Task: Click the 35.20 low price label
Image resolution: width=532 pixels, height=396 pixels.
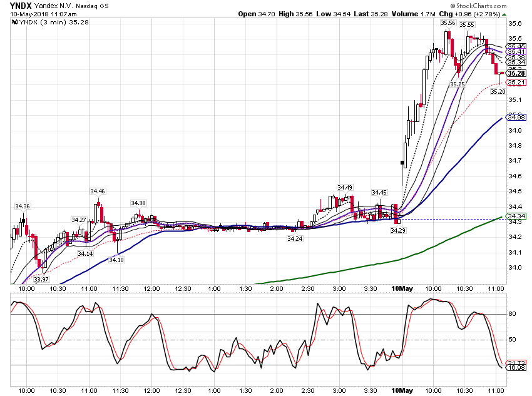Action: [498, 91]
